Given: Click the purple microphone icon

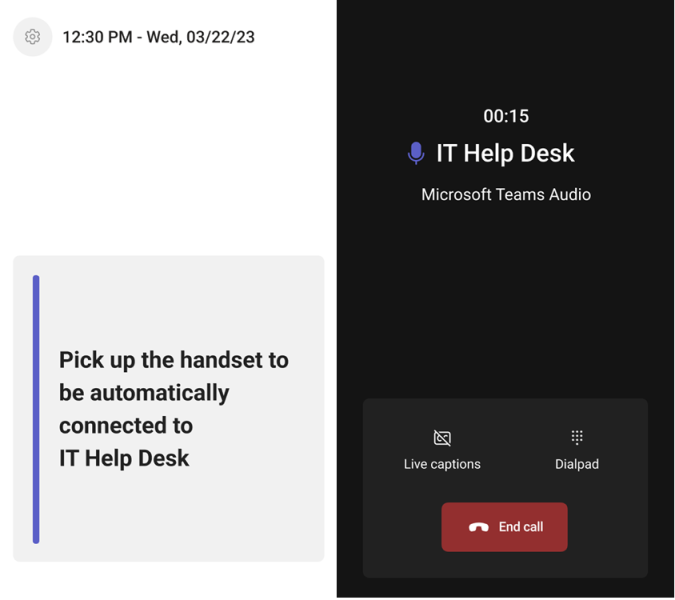Looking at the screenshot, I should [x=416, y=153].
